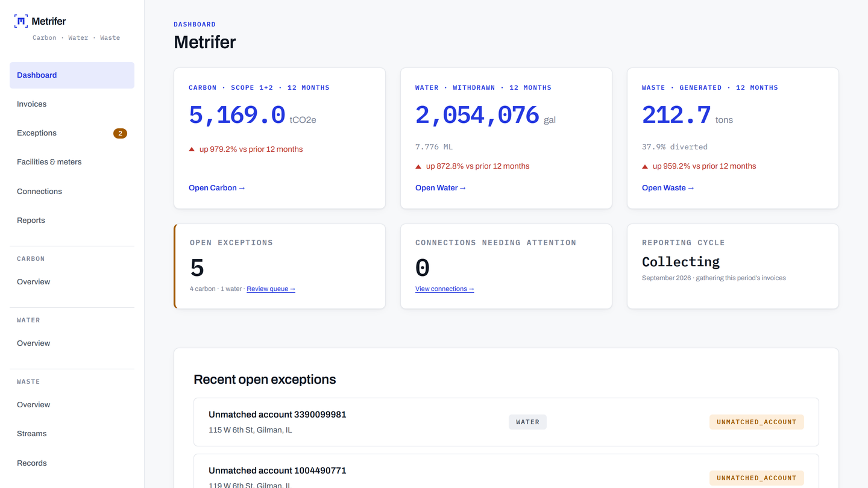Go to Reports in the sidebar
Image resolution: width=868 pixels, height=488 pixels.
[x=72, y=221]
